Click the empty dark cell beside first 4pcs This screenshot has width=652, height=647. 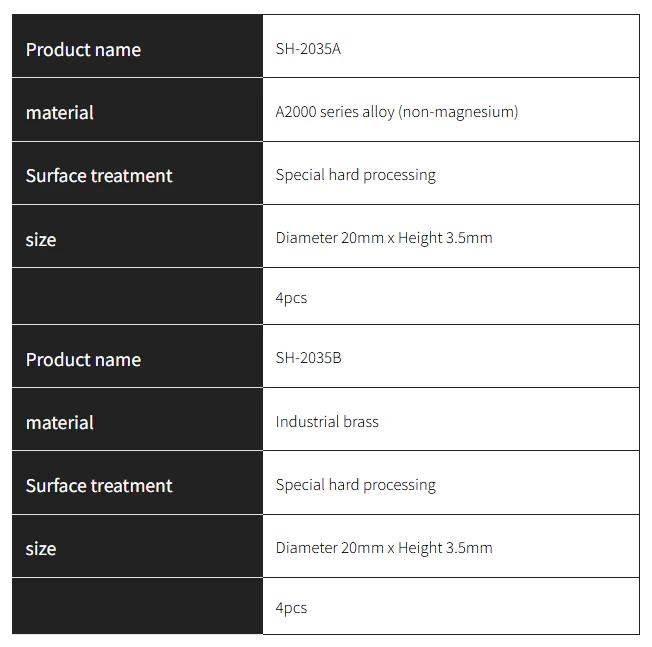click(137, 296)
